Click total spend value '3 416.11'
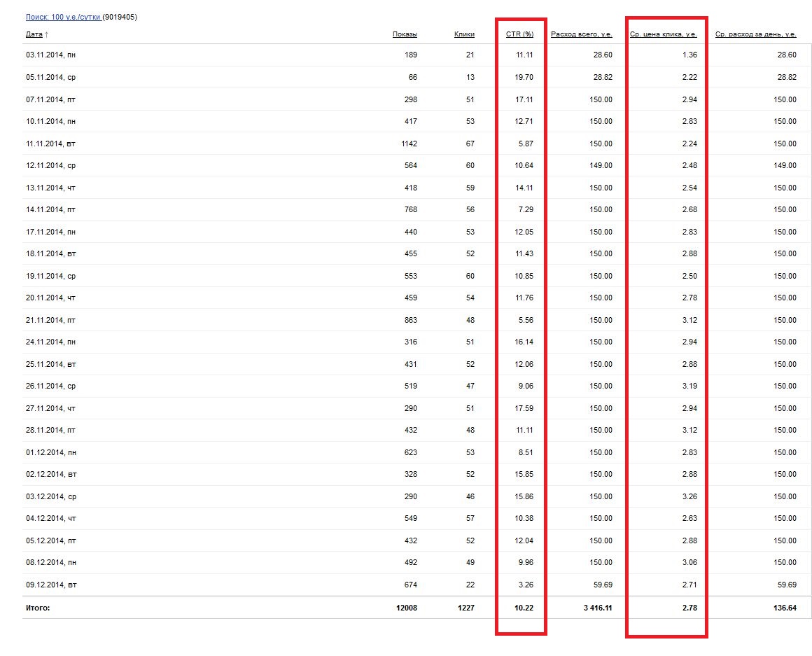The image size is (812, 656). 598,608
